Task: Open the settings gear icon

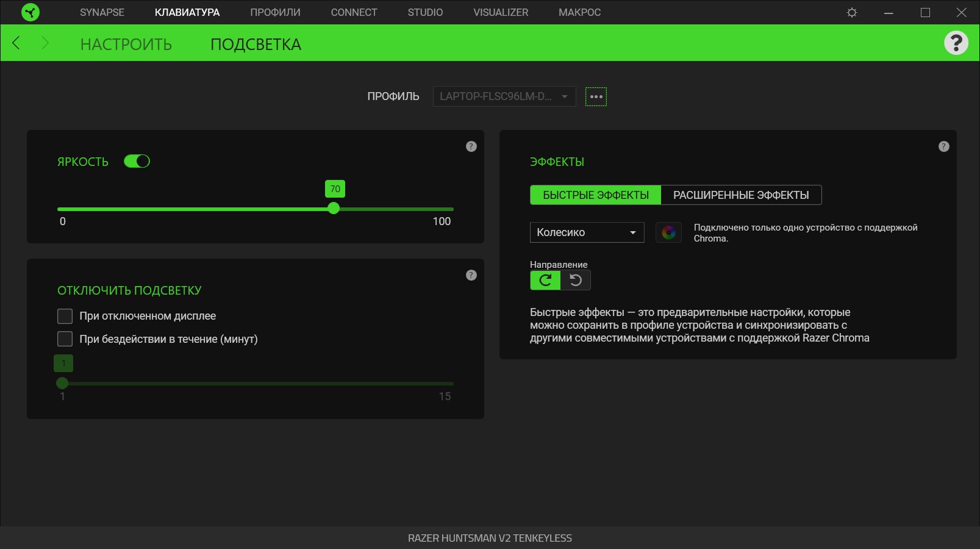Action: [852, 12]
